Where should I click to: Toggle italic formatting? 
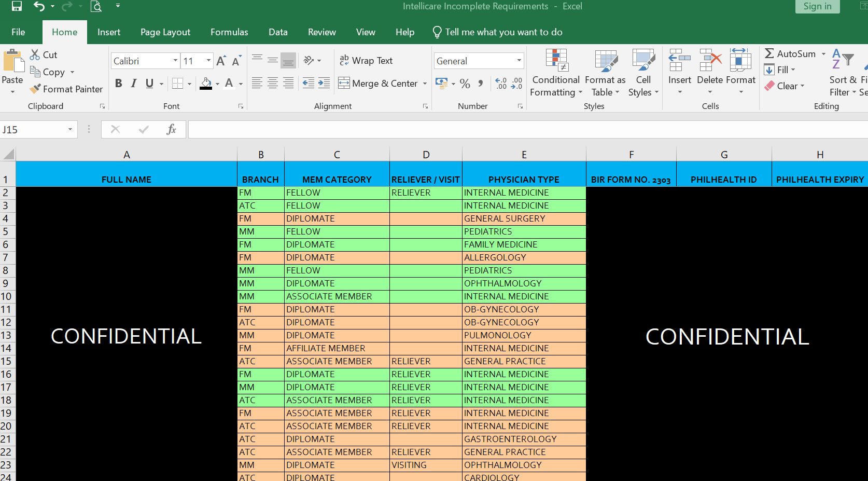click(134, 83)
